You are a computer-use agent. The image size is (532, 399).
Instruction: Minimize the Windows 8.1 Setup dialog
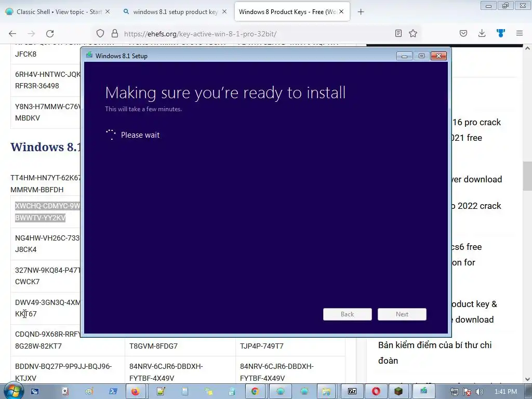pos(404,56)
